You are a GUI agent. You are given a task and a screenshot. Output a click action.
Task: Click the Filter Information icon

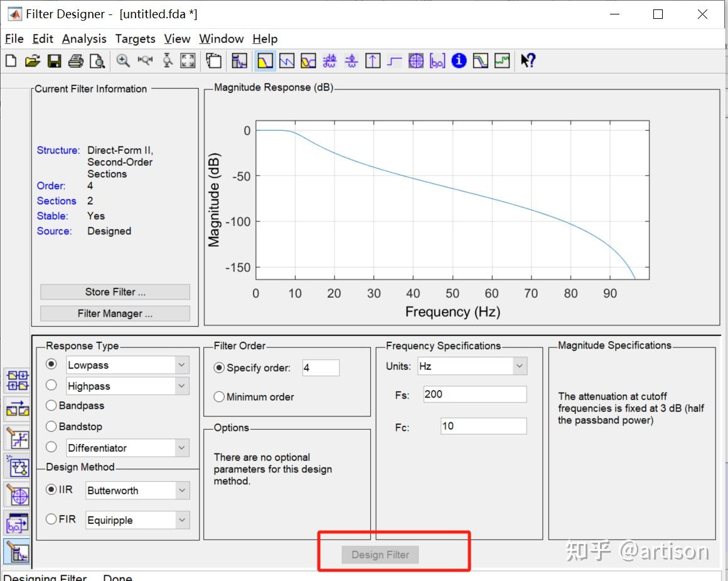tap(458, 60)
